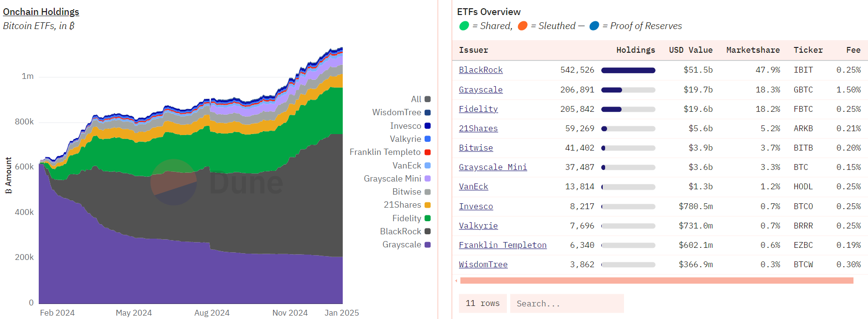Sort table by Fee column header
868x319 pixels.
tap(853, 50)
